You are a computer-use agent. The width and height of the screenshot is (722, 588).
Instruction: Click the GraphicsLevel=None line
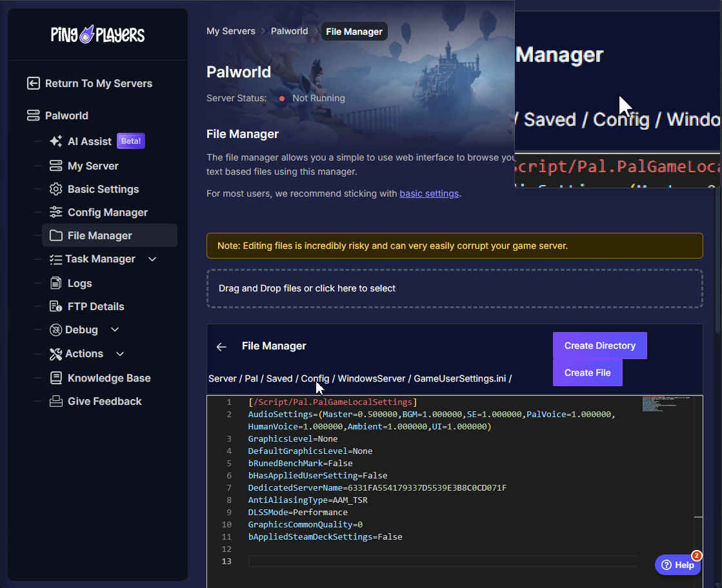(293, 439)
